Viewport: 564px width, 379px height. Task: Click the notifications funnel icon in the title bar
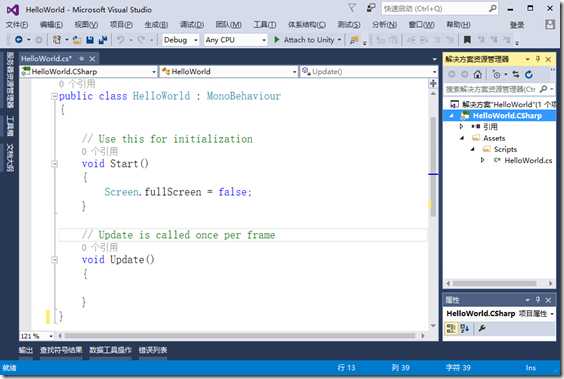click(x=352, y=8)
